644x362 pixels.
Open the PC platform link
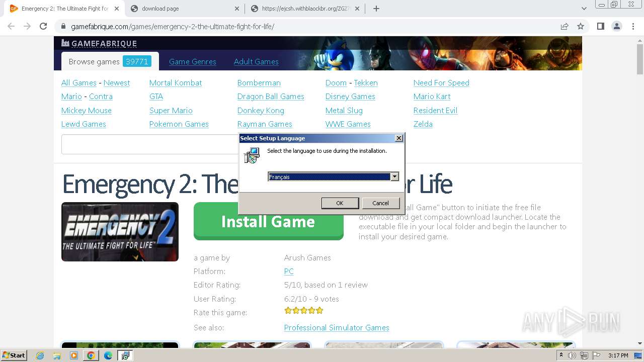click(289, 271)
